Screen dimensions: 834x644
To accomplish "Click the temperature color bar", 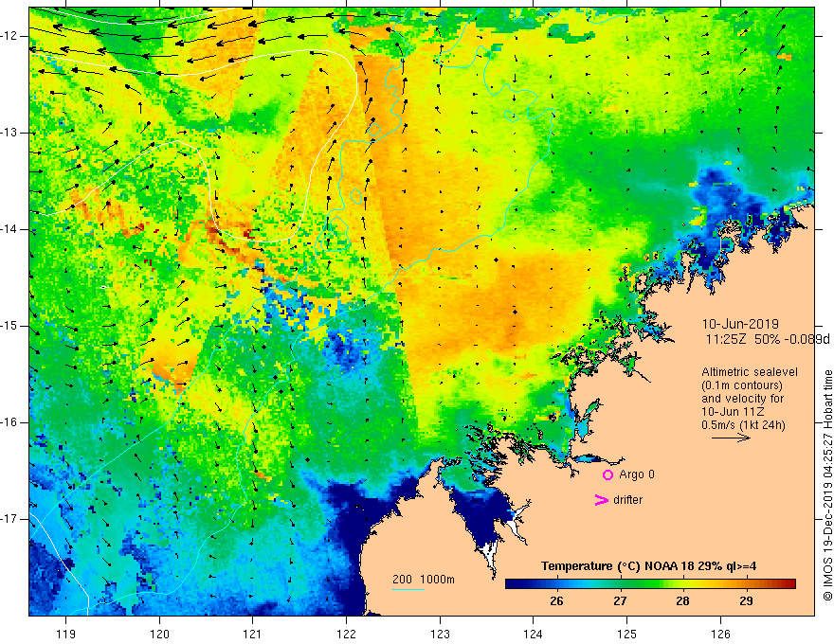I will [650, 583].
